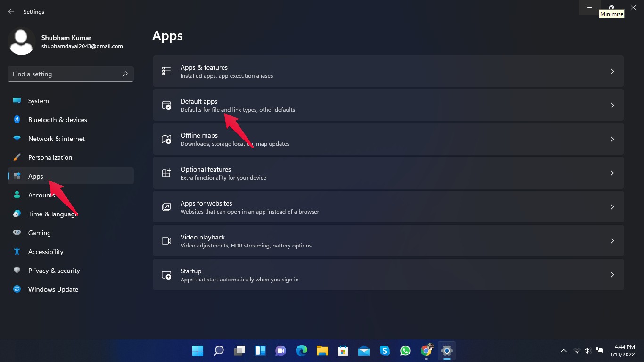Viewport: 644px width, 362px height.
Task: Expand the Apps & features chevron
Action: 612,71
